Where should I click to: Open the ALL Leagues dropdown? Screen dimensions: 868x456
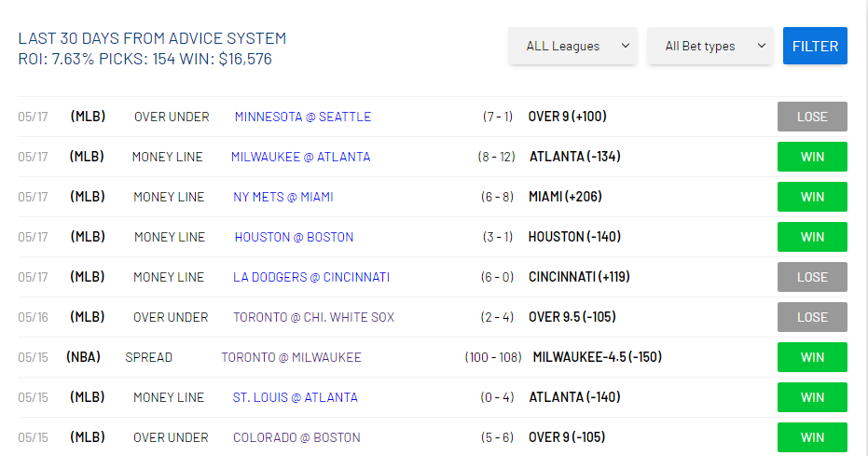572,46
